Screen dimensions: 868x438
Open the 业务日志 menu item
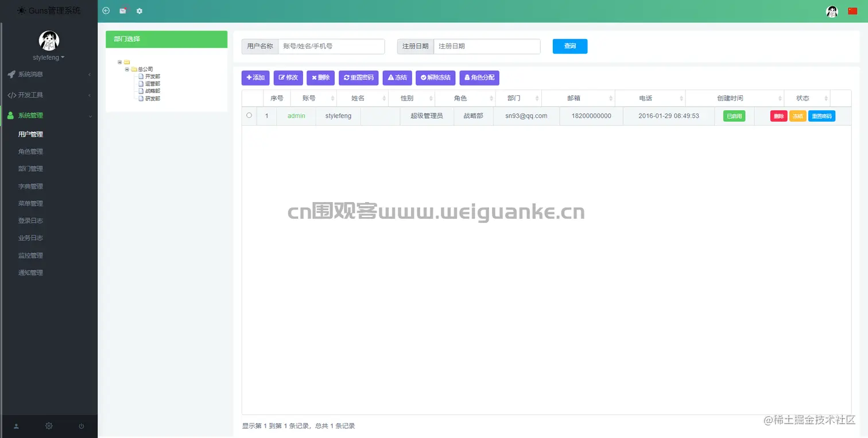[30, 238]
